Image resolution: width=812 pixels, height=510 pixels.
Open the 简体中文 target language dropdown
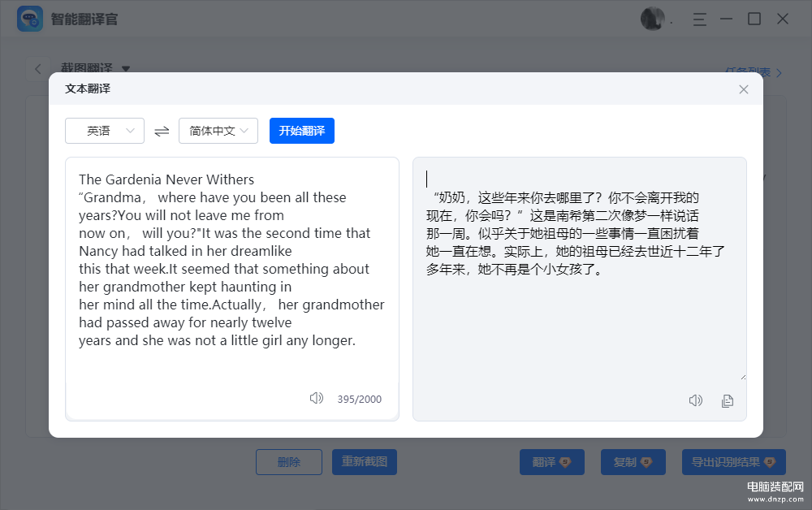point(218,131)
